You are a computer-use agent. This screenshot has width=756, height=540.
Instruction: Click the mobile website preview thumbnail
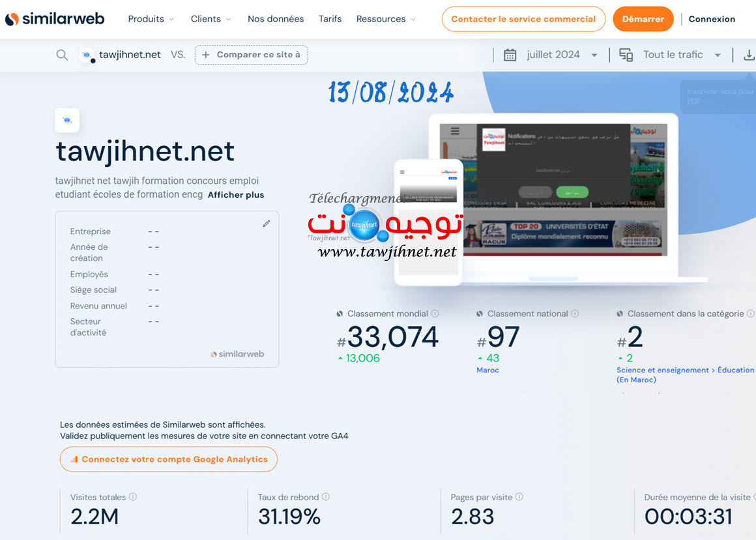[428, 221]
